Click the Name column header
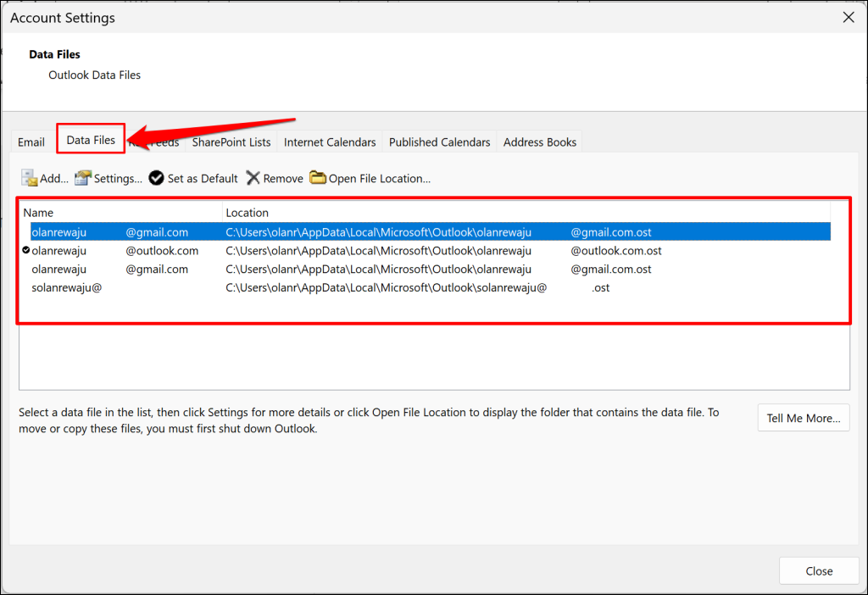 119,213
